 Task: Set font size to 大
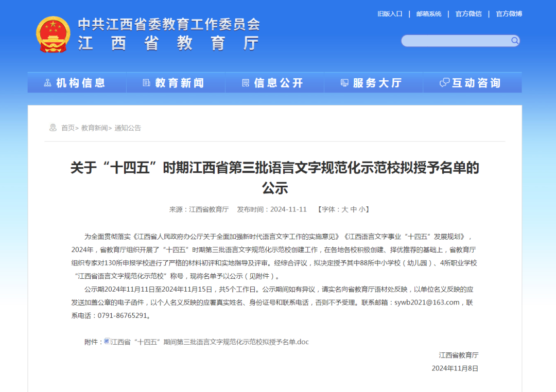point(344,209)
